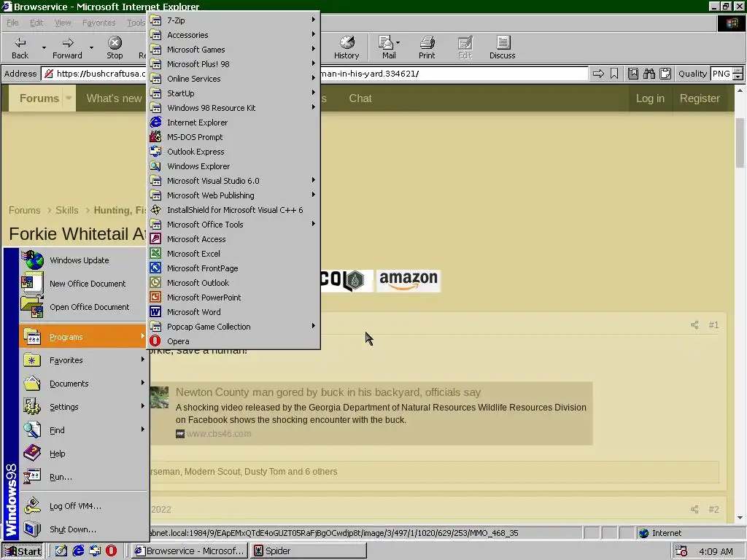Open Newton County man gored article link

point(328,392)
